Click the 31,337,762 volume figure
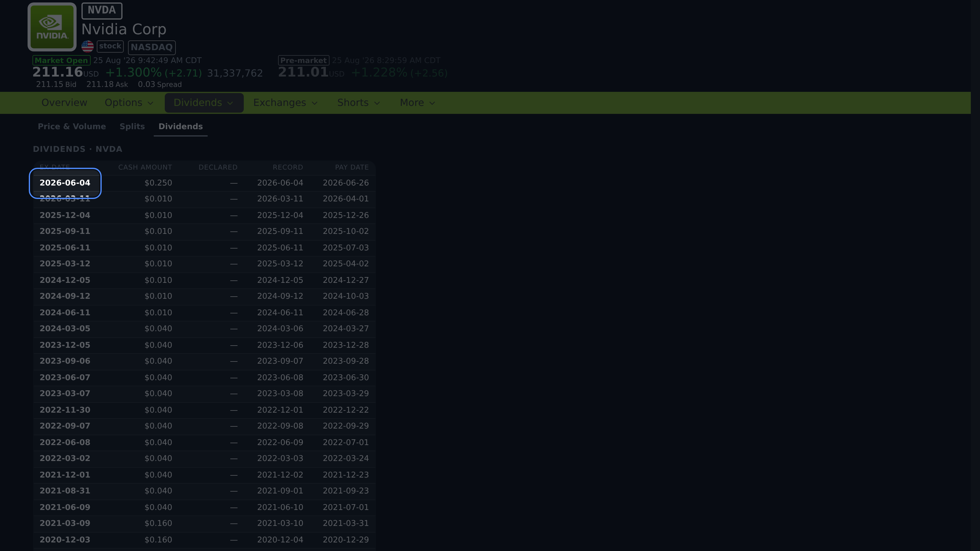Viewport: 980px width, 551px height. click(235, 73)
